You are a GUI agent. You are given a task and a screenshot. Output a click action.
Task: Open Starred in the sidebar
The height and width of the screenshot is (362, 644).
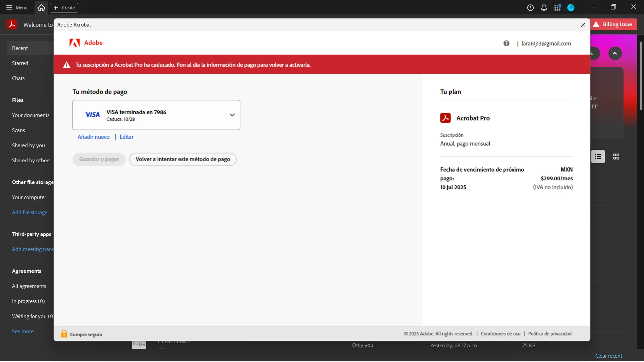coord(20,63)
